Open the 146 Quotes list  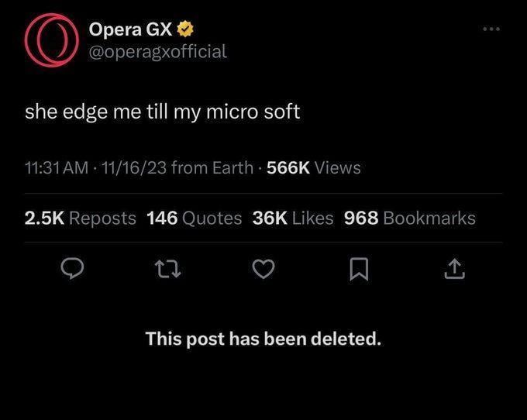point(195,218)
